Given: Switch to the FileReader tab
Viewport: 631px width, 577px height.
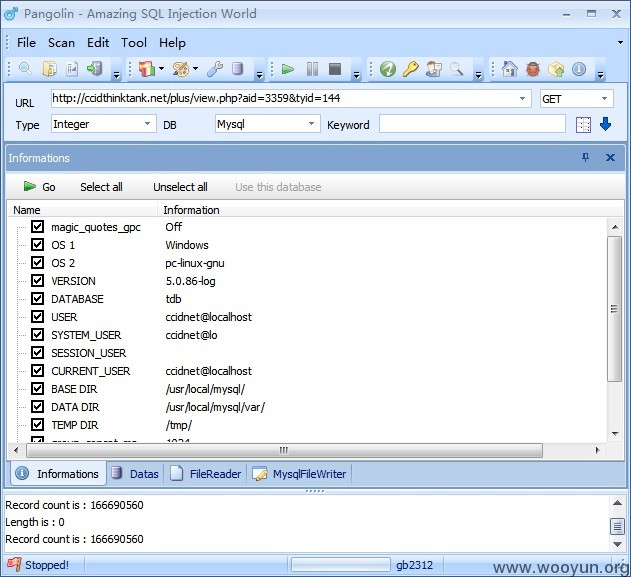Looking at the screenshot, I should 206,474.
